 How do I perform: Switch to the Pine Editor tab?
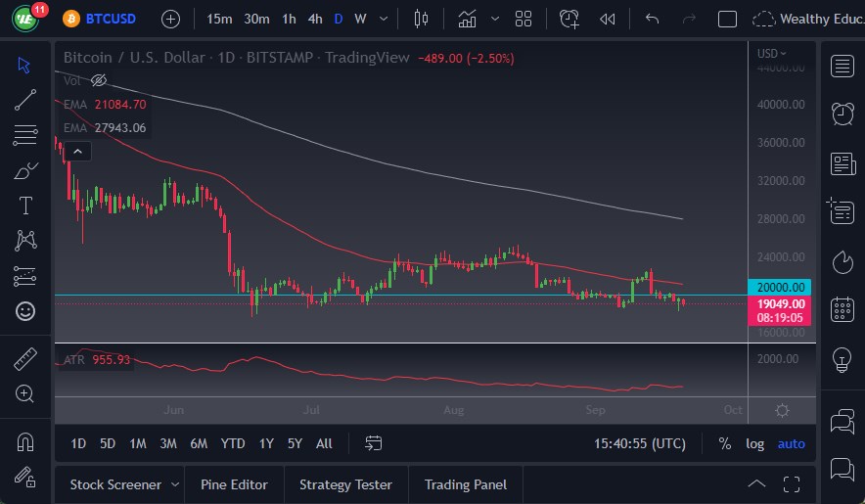(234, 484)
